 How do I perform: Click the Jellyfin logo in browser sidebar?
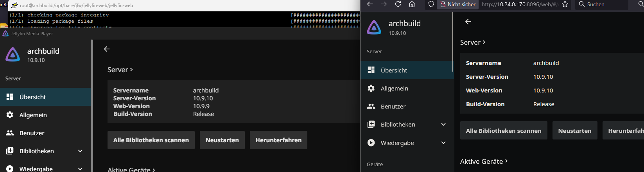374,27
